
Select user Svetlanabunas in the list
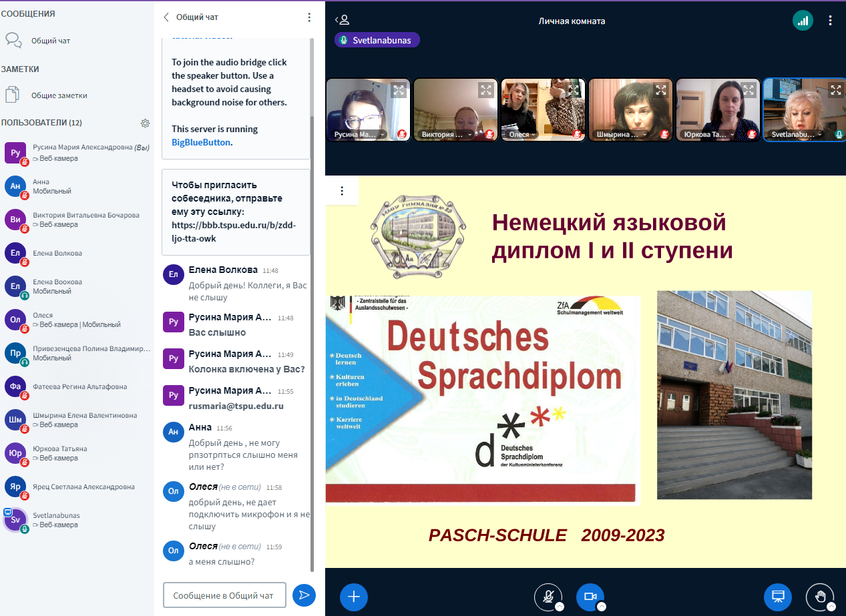77,520
